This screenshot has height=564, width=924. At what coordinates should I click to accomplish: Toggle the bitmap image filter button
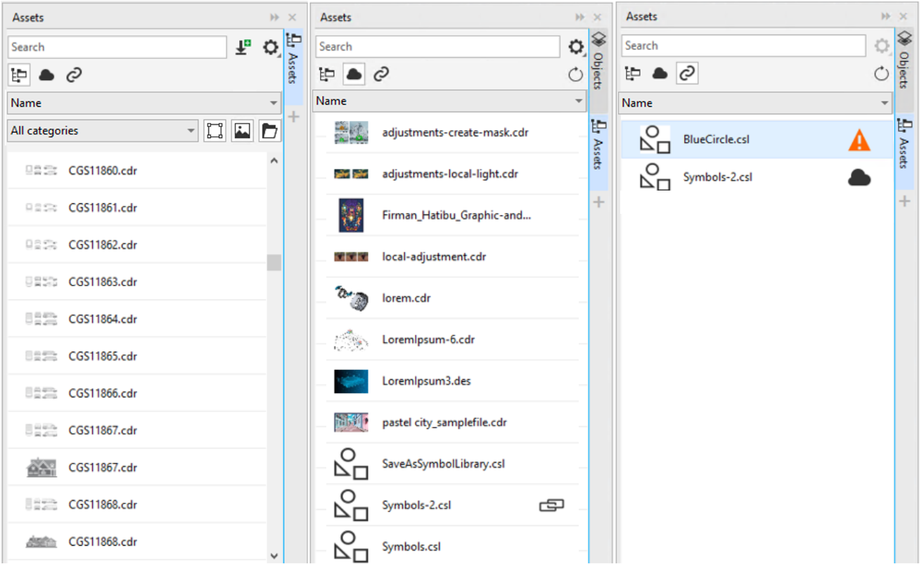tap(242, 131)
